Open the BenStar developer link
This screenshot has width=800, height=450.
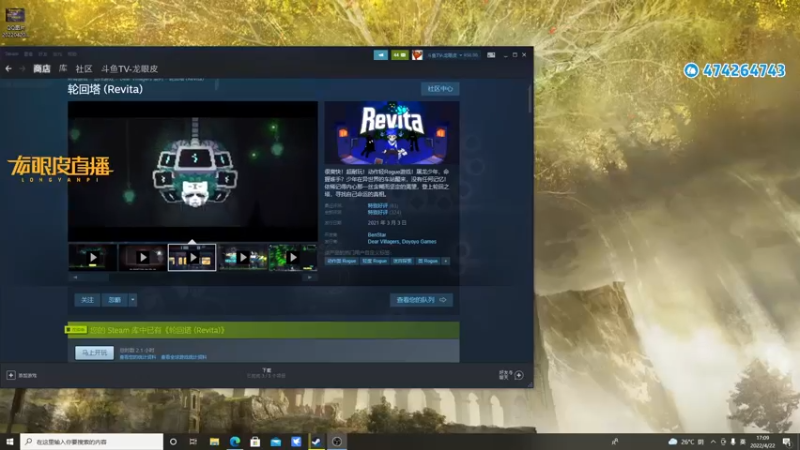point(377,235)
